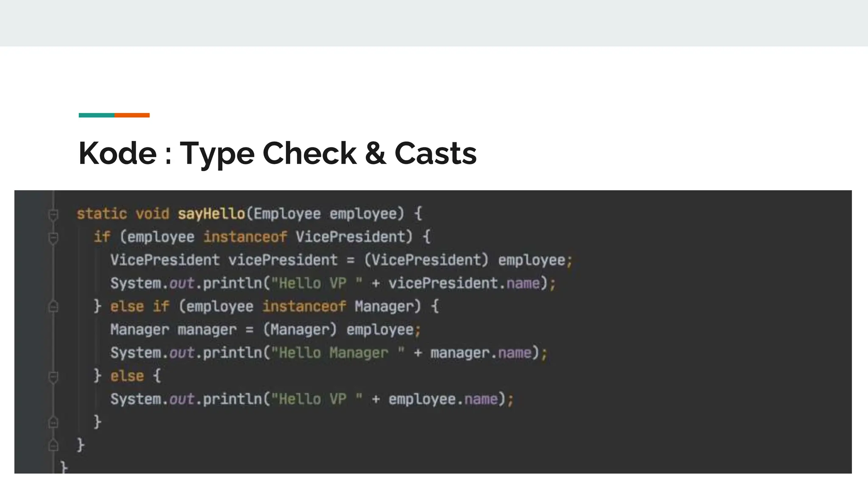Click the slide title 'Kode : Type Check & Casts'
868x488 pixels.
pos(278,153)
